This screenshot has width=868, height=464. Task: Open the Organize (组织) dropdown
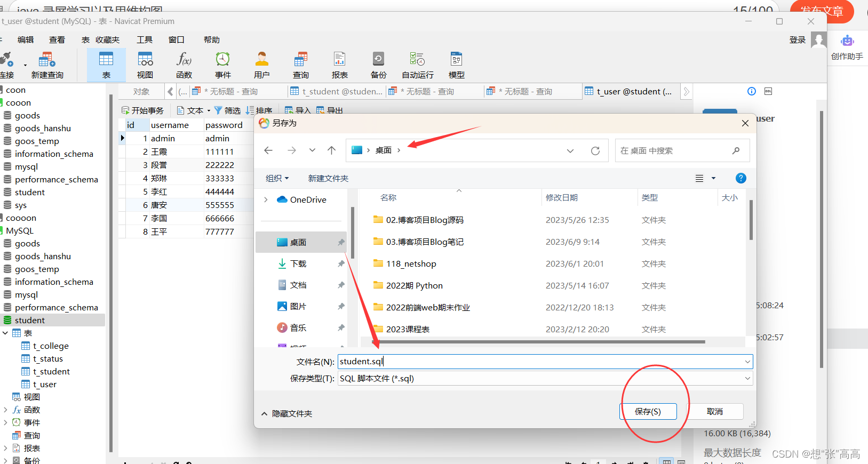(x=277, y=178)
